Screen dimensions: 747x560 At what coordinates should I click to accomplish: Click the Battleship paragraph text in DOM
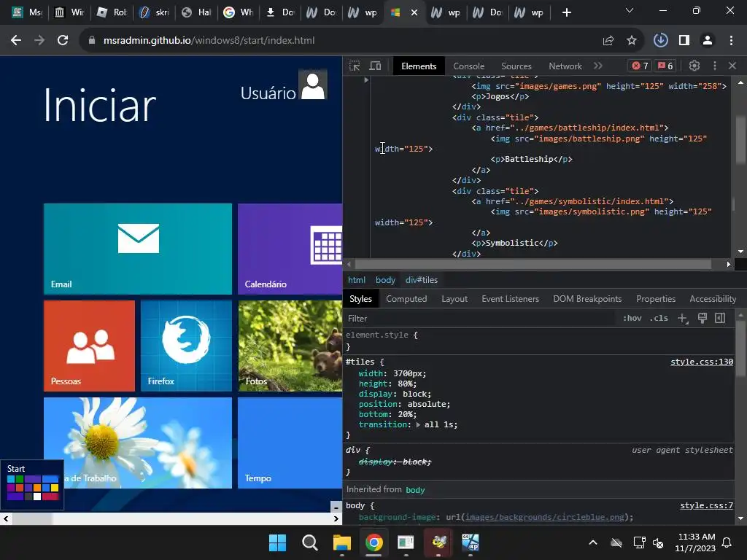[531, 159]
